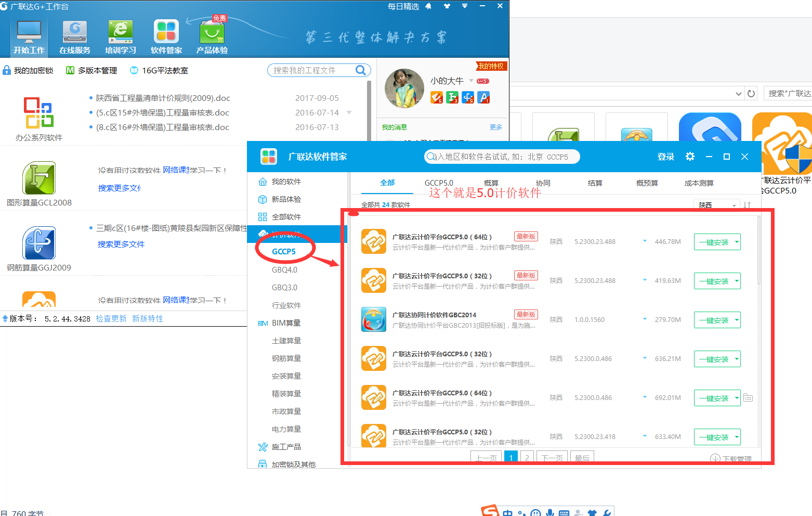Click 更多 next to 我的消息
This screenshot has height=516, width=812.
496,127
